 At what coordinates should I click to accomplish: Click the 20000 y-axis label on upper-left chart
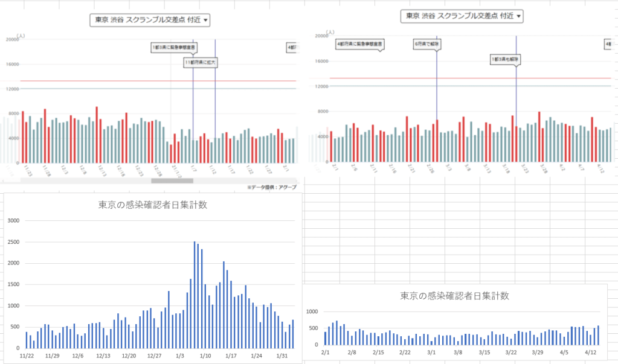click(x=12, y=40)
